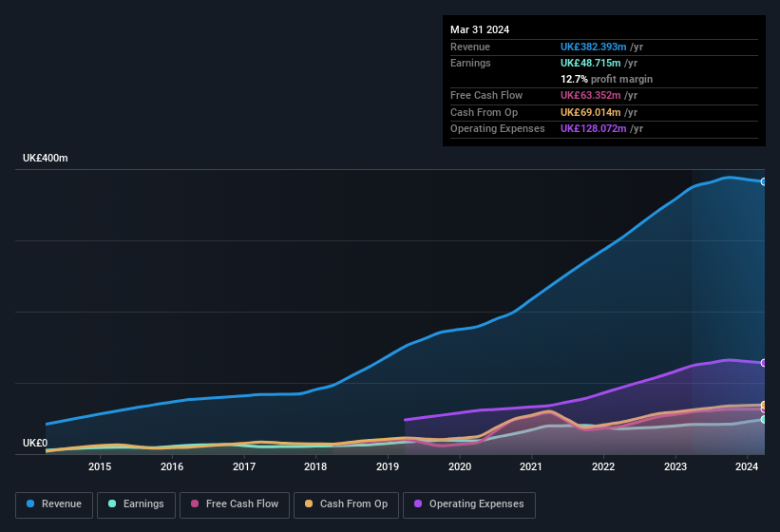Screen dimensions: 780x532
Task: Click the 2020 x-axis label
Action: tap(460, 466)
